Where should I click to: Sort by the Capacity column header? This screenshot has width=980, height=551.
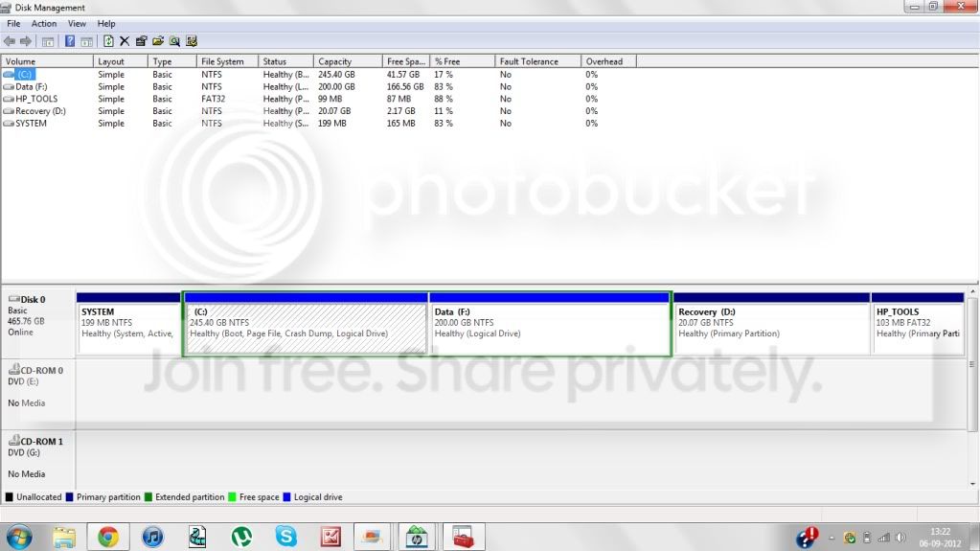[x=348, y=61]
